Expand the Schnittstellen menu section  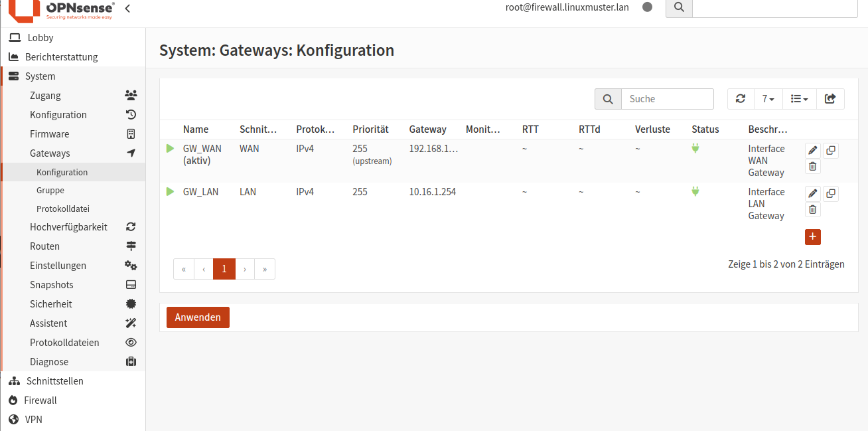pos(54,381)
